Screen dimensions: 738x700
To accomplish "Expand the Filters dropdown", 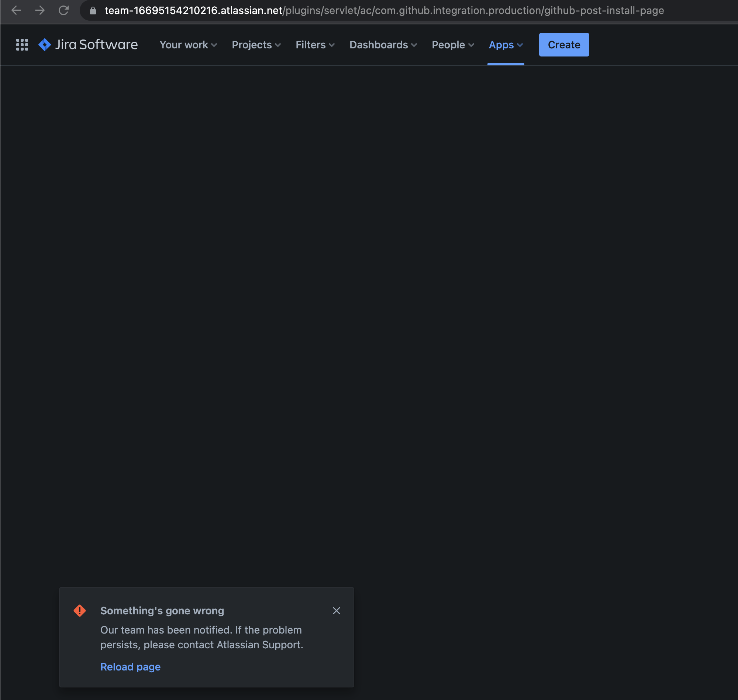I will tap(315, 45).
